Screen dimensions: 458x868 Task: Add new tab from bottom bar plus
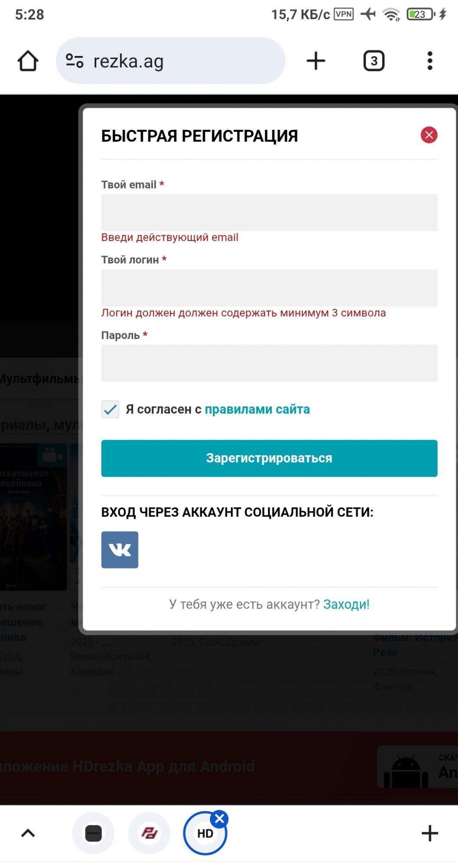click(x=430, y=833)
